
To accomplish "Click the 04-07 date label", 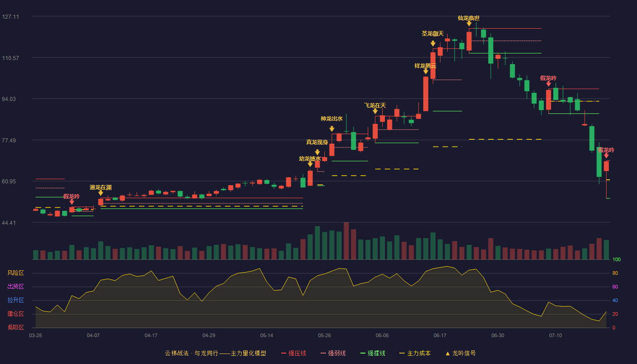I will coord(93,335).
